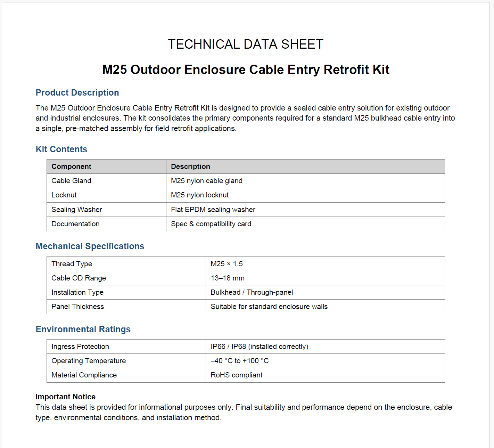This screenshot has width=494, height=448.
Task: Select the 'IP66 / IP68 (installed correctly)' cell
Action: click(259, 347)
